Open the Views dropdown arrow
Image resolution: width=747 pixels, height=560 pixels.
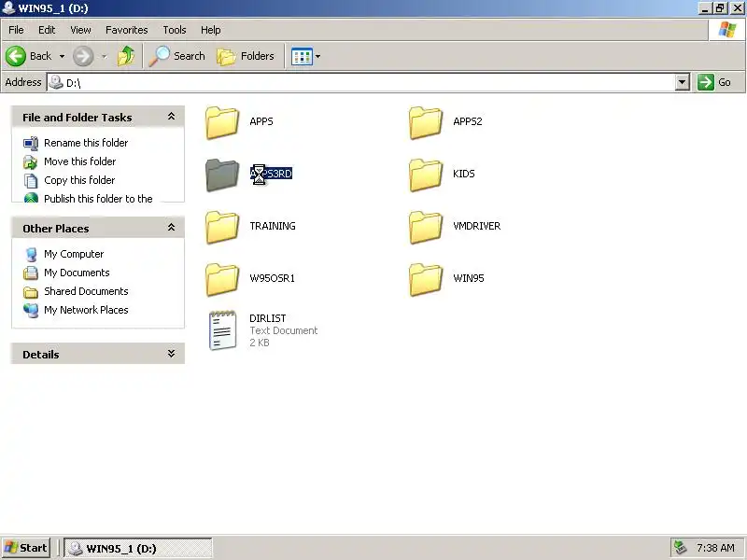click(x=317, y=56)
